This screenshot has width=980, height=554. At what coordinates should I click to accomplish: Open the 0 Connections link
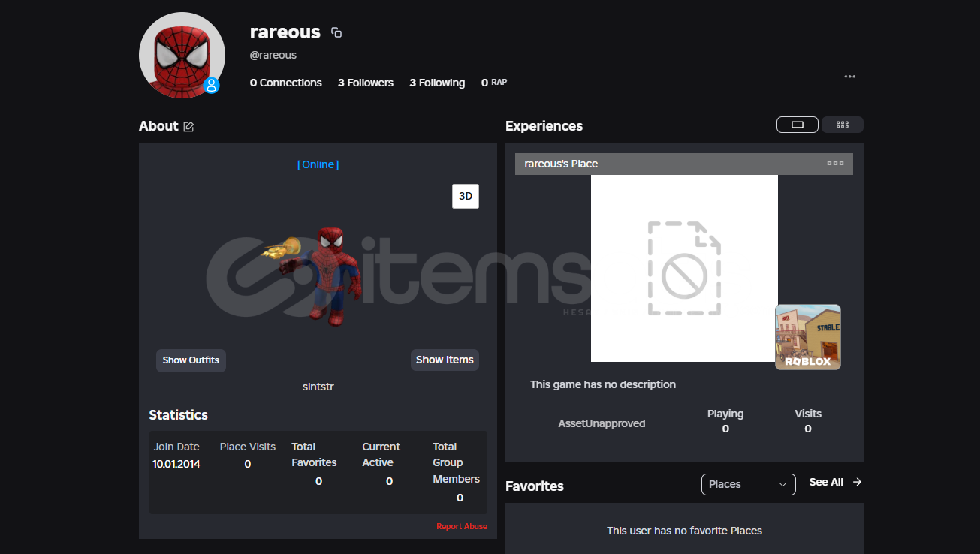(286, 83)
